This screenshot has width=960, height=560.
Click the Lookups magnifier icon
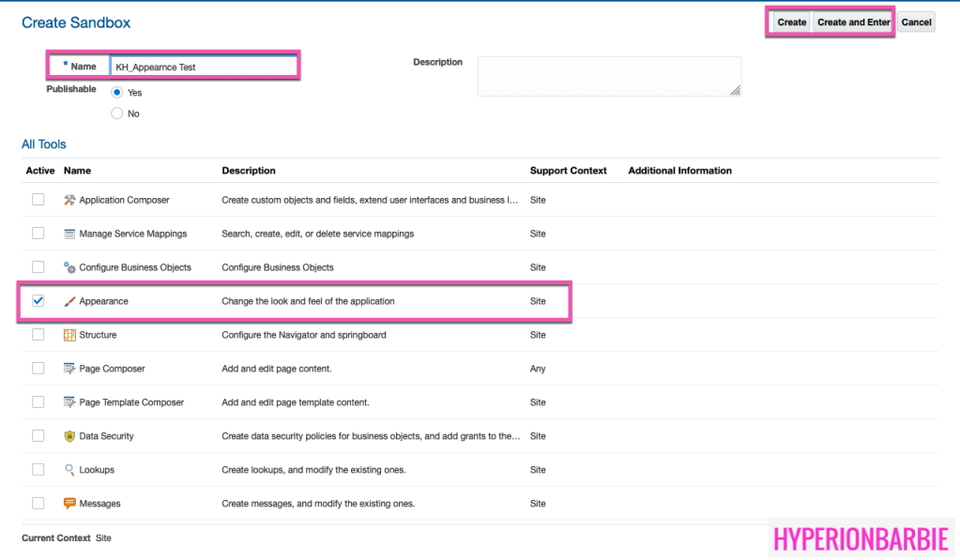[x=69, y=470]
